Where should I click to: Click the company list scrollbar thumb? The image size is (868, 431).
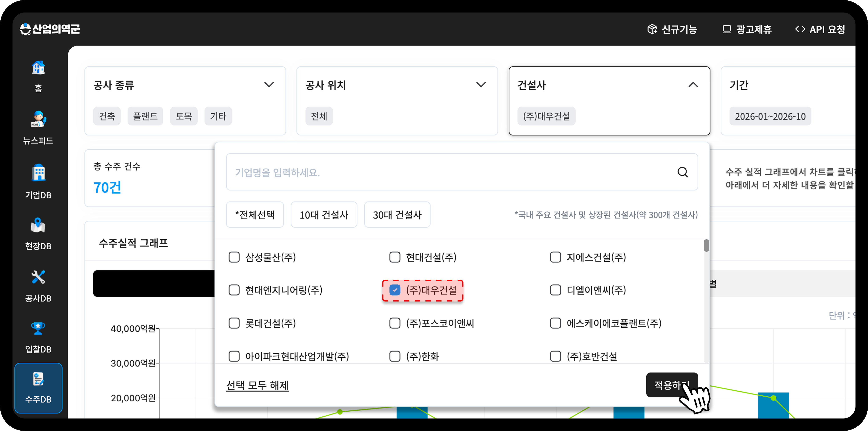click(x=706, y=245)
